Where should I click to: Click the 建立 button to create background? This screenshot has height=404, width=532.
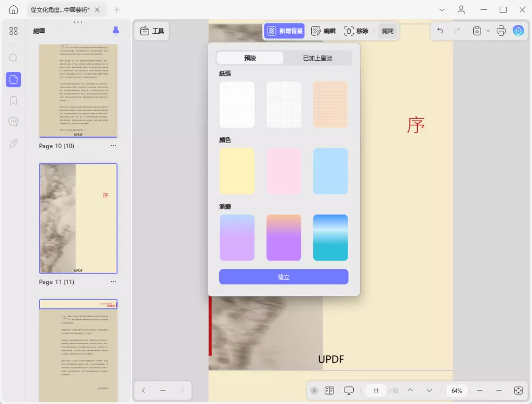284,277
